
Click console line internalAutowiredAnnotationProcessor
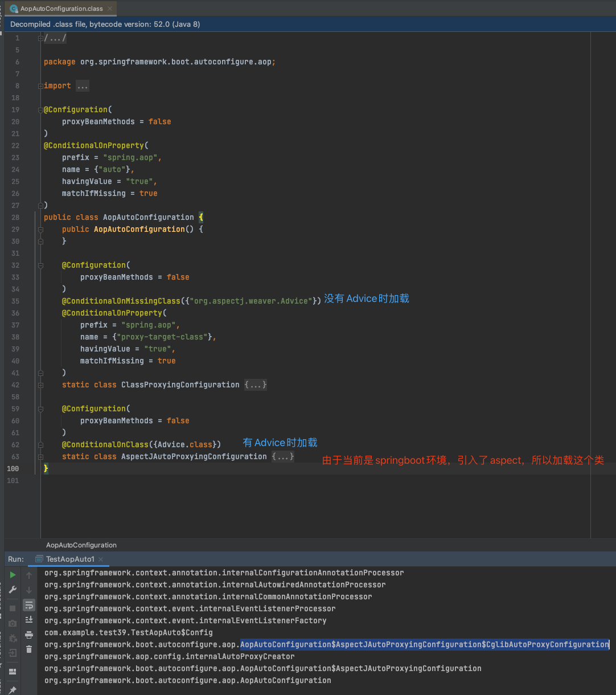tap(215, 585)
